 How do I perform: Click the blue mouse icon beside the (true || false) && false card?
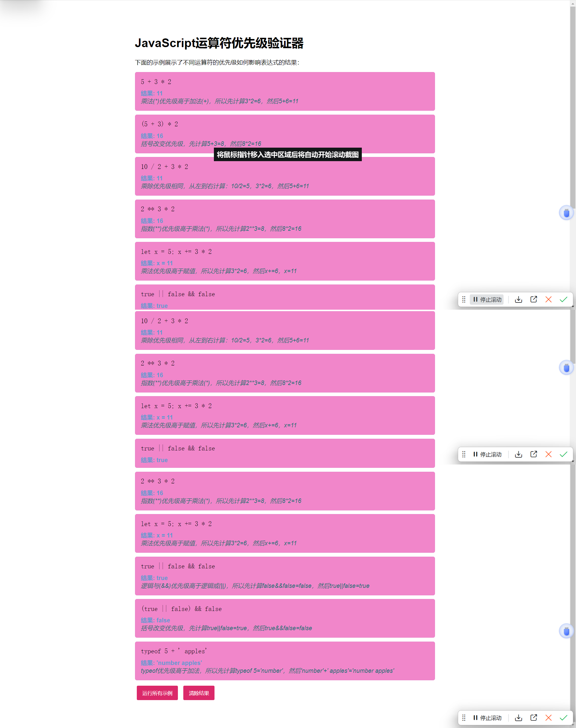(x=566, y=631)
